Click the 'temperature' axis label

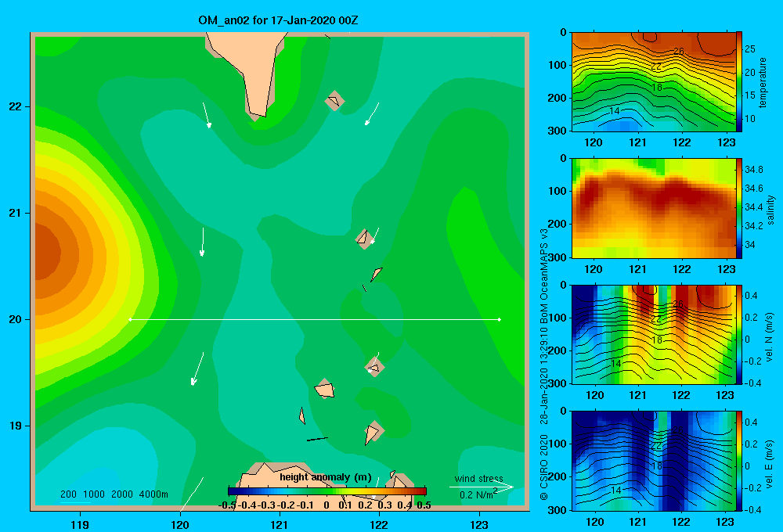(763, 82)
